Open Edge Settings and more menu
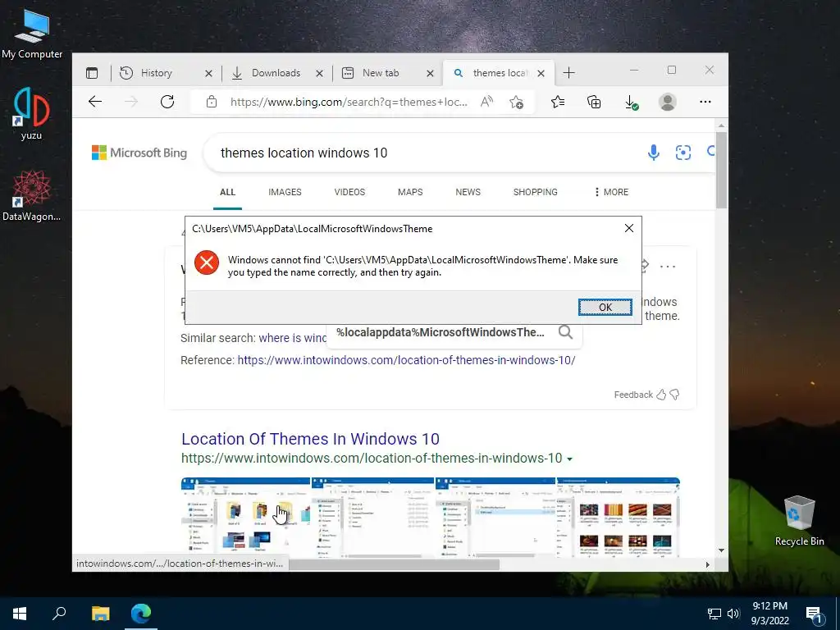Screen dimensions: 840x630 705,102
